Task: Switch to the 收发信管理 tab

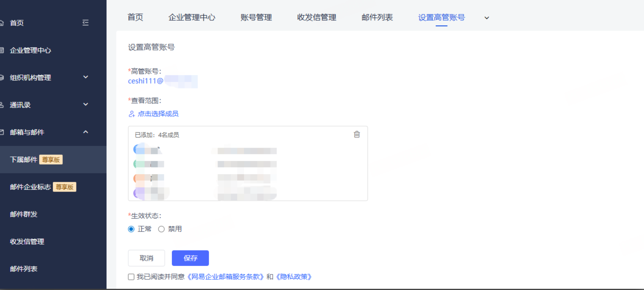Action: tap(317, 17)
